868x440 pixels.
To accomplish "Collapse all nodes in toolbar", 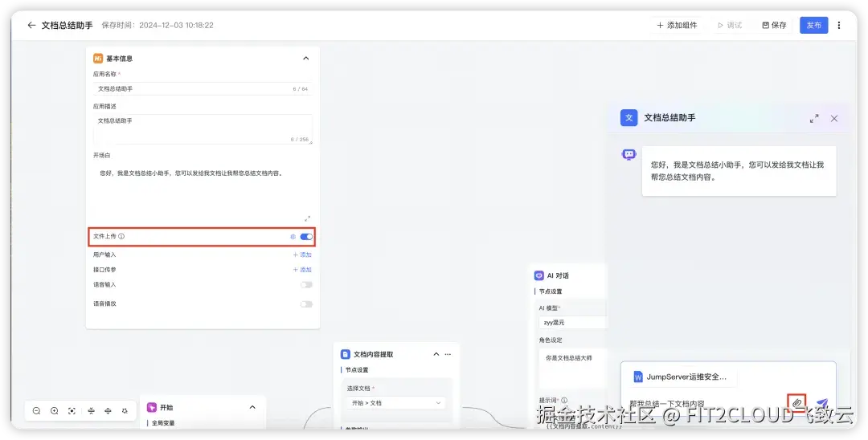I will 92,411.
